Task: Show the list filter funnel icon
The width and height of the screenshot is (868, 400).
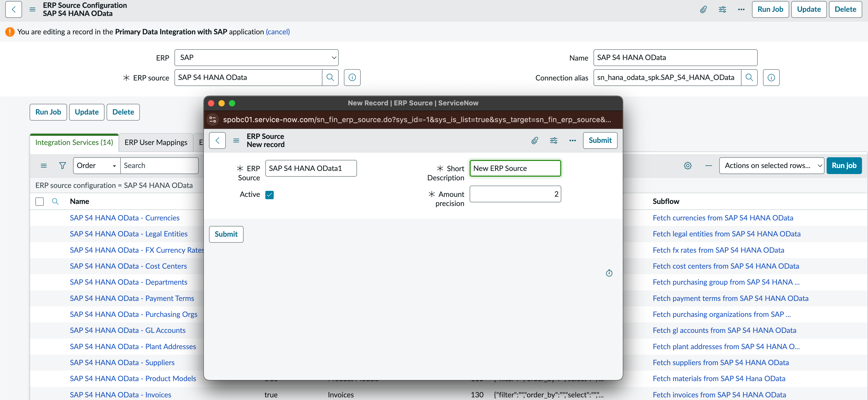Action: [x=63, y=166]
